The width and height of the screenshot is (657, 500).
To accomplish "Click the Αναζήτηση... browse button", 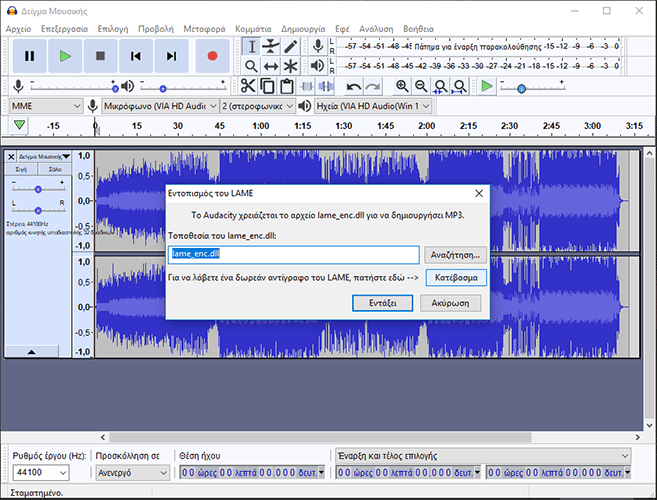I will [x=455, y=254].
